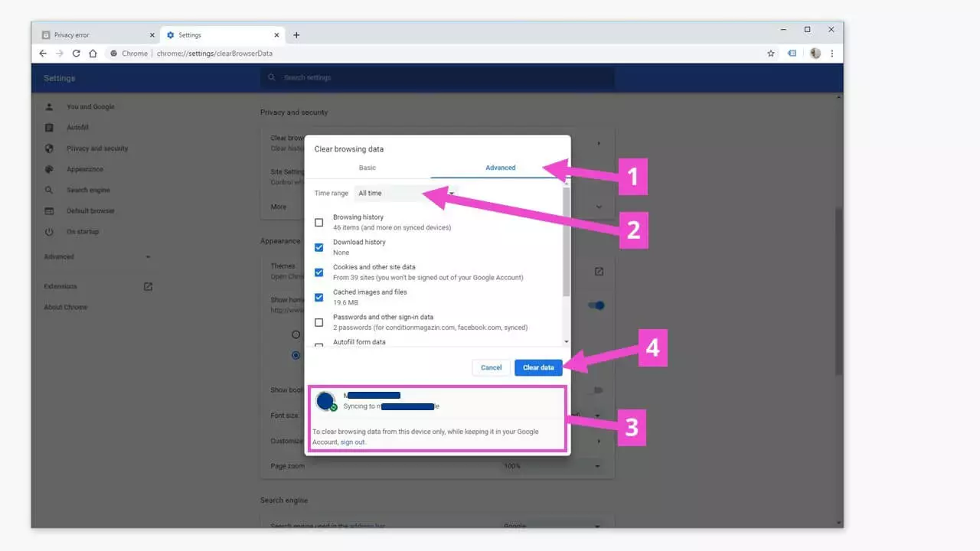Enable Passwords and other sign-in data

tap(319, 322)
